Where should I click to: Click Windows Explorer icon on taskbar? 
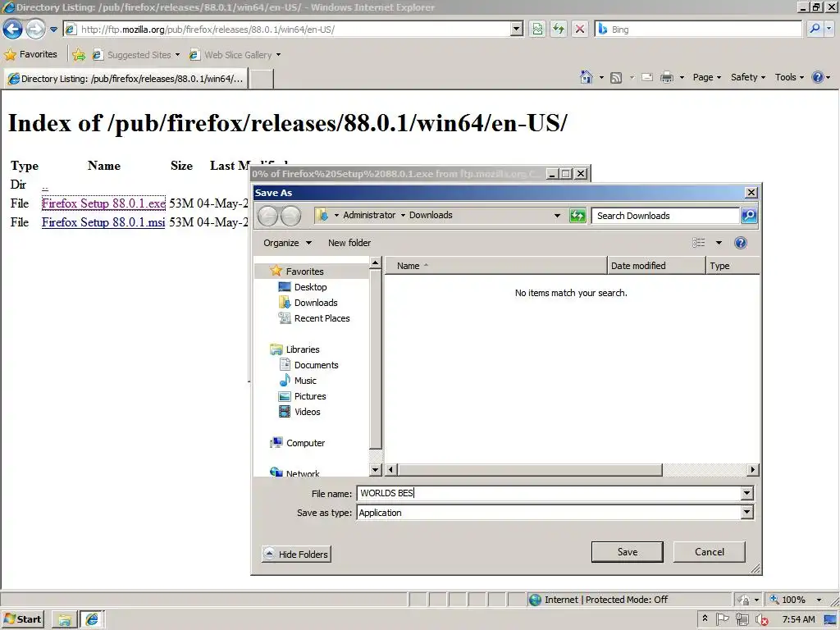pyautogui.click(x=65, y=620)
